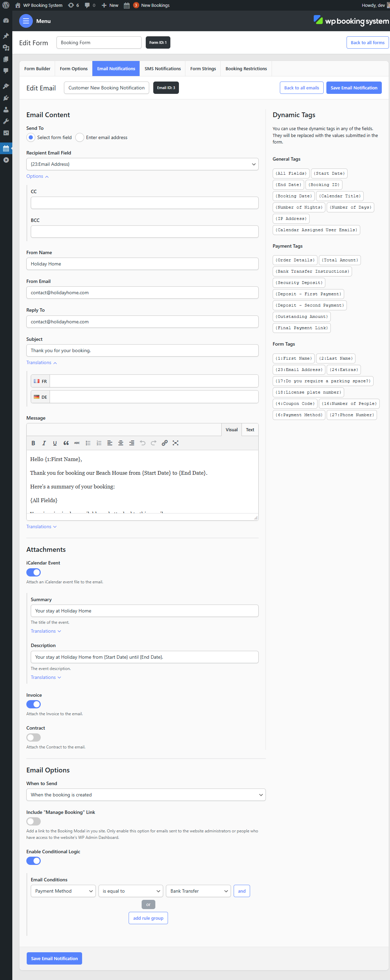Screen dimensions: 390x980
Task: Insert a bulleted list
Action: (88, 443)
